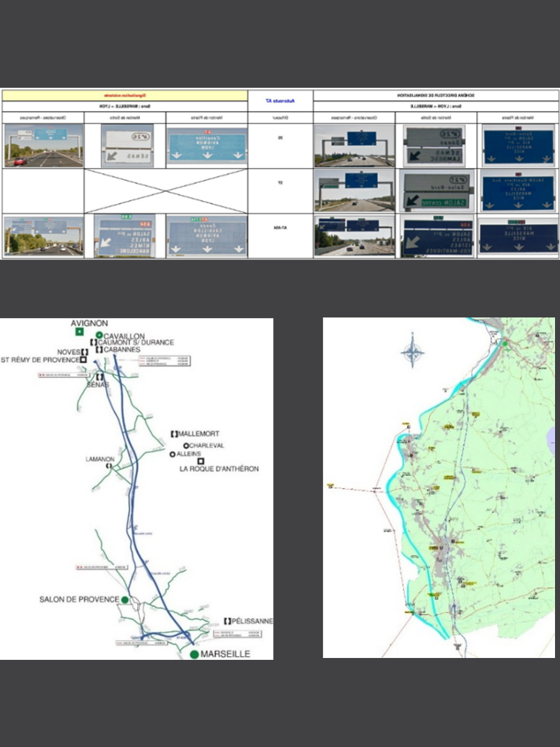This screenshot has width=560, height=747.
Task: Click the green Marseille city marker
Action: point(194,654)
